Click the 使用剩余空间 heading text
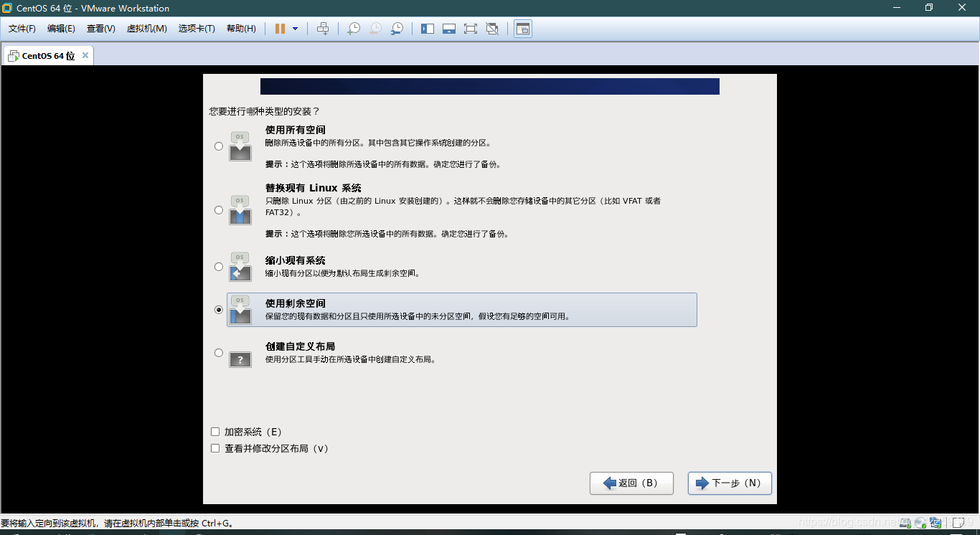Screen dimensions: 980x535 (x=296, y=303)
